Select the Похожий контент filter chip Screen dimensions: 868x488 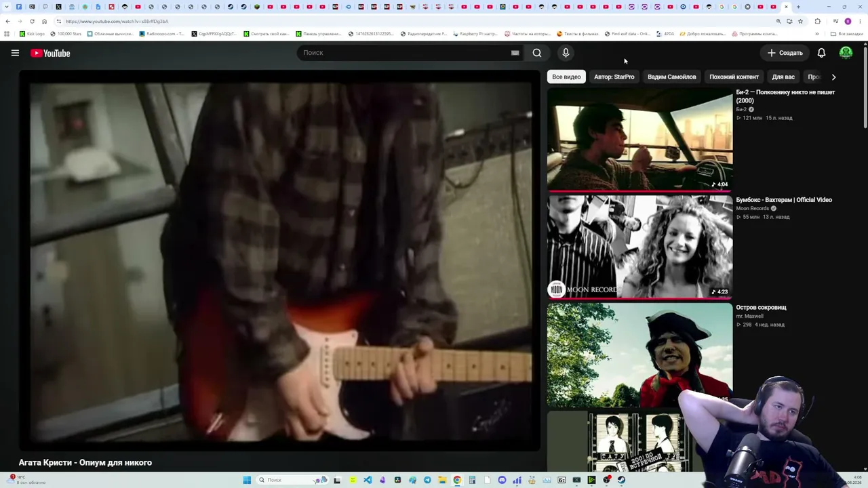point(734,77)
